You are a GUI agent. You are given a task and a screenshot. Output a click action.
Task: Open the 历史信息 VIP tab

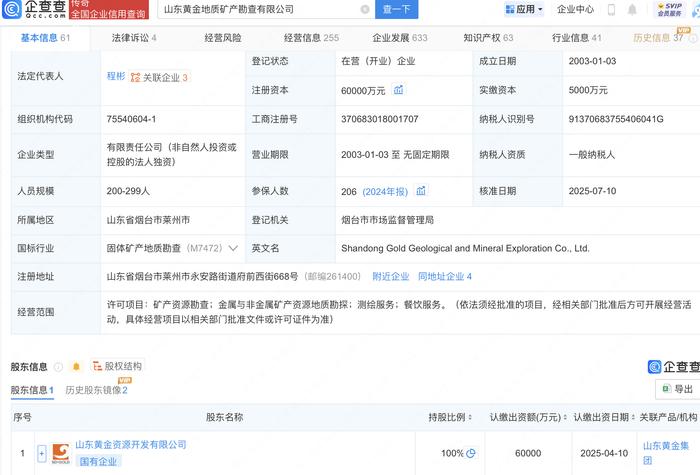pos(659,38)
